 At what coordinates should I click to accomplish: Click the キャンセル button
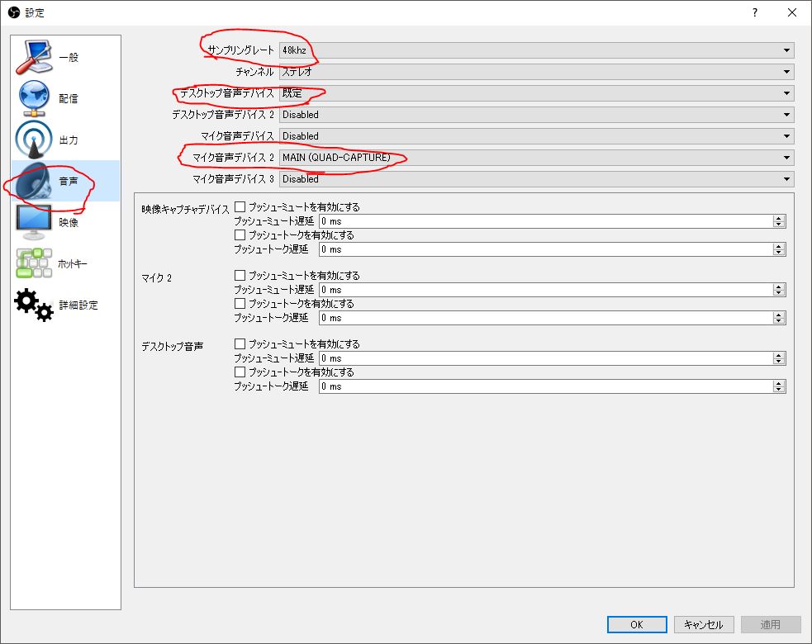[x=703, y=624]
